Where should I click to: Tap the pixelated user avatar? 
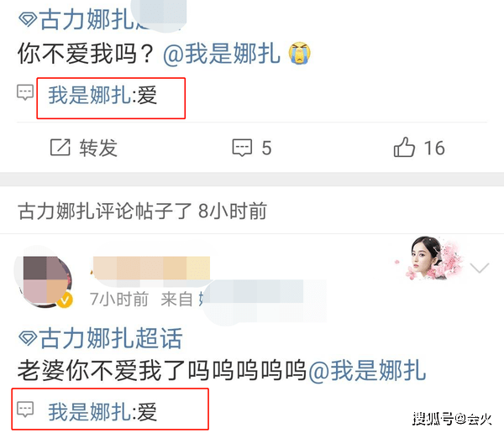point(44,279)
